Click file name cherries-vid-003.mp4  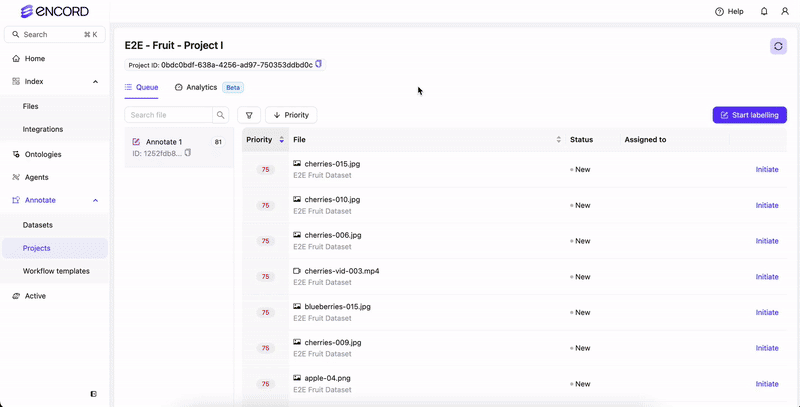click(x=342, y=271)
